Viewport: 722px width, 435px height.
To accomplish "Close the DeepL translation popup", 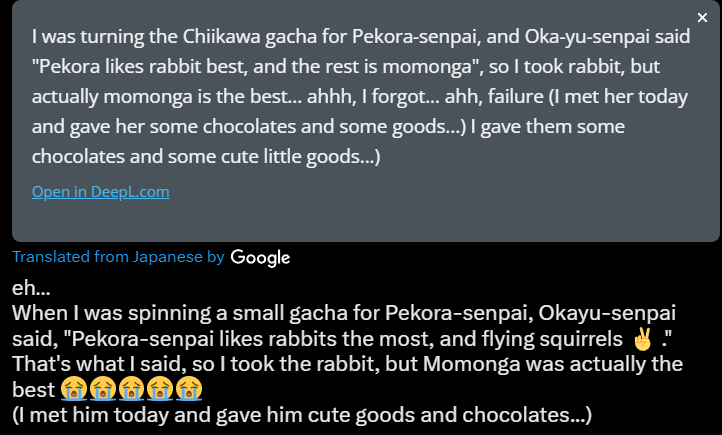I will click(x=702, y=18).
